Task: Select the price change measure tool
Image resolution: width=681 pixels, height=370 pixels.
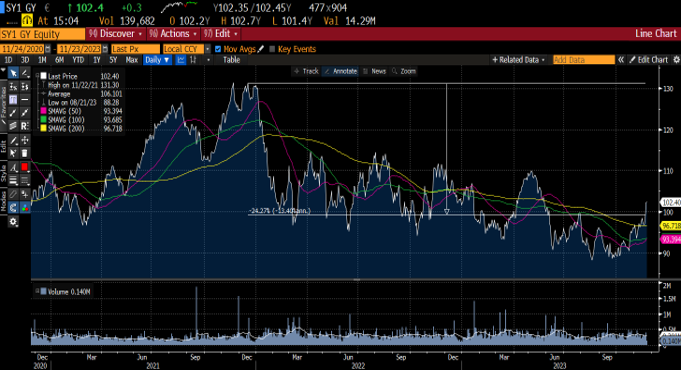Action: pos(25,86)
